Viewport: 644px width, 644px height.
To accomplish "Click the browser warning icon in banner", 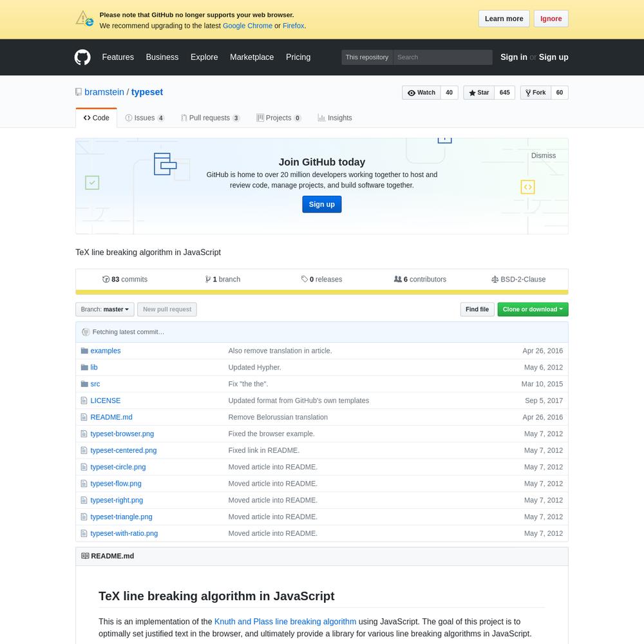I will pyautogui.click(x=84, y=19).
